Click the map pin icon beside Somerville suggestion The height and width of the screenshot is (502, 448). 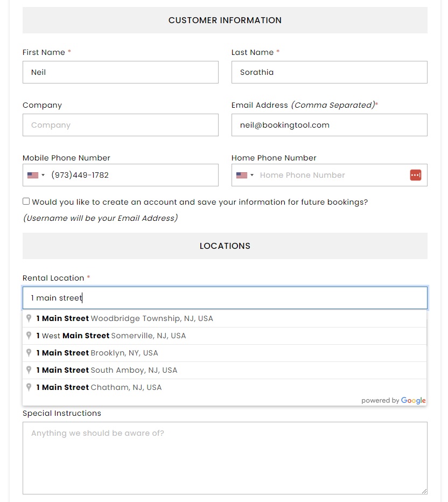click(29, 336)
